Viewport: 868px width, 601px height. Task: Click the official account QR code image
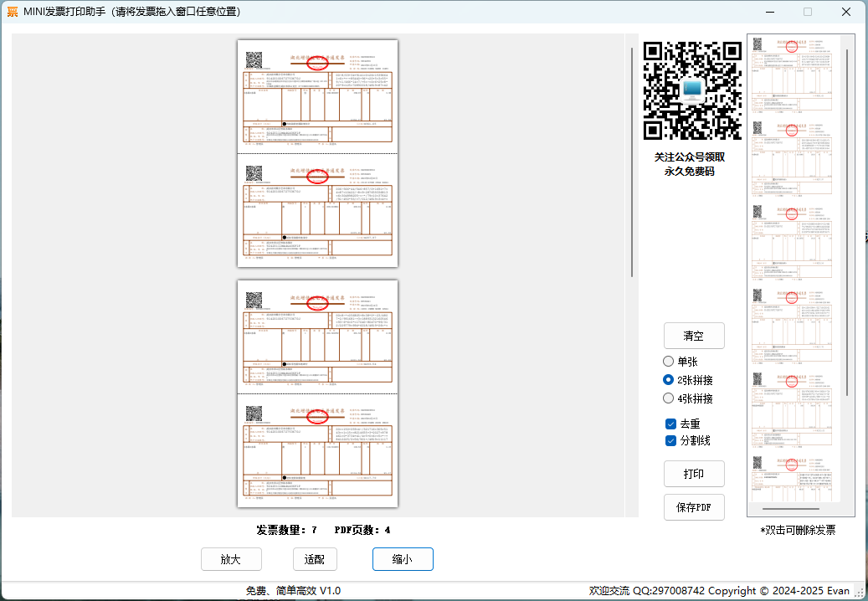click(692, 90)
